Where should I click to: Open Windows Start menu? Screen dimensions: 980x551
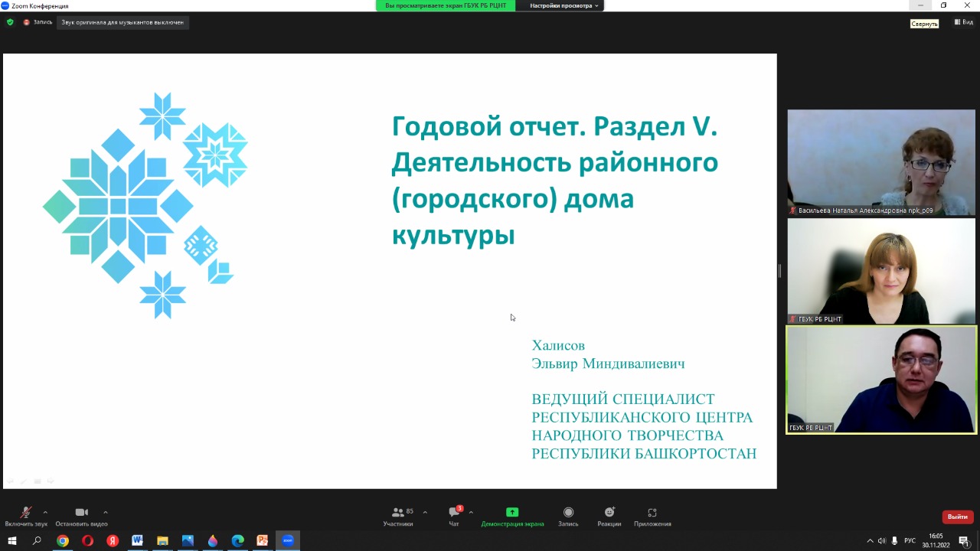tap(12, 541)
